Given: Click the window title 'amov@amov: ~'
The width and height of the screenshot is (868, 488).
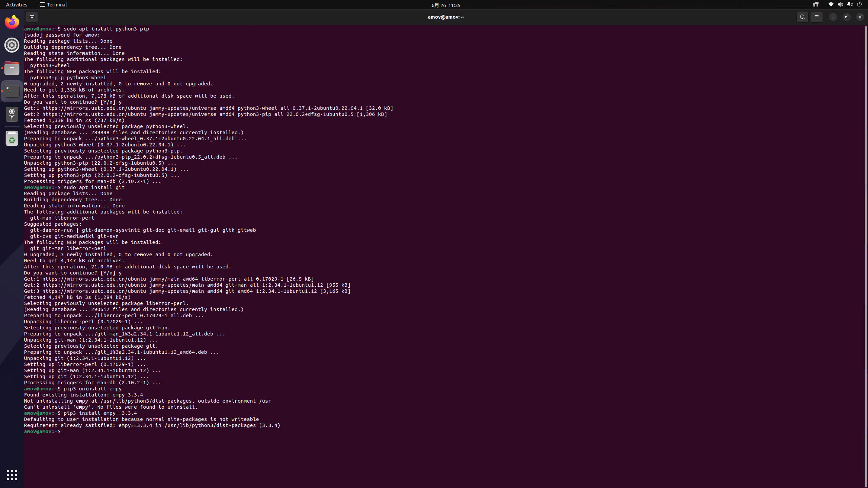Looking at the screenshot, I should 446,17.
